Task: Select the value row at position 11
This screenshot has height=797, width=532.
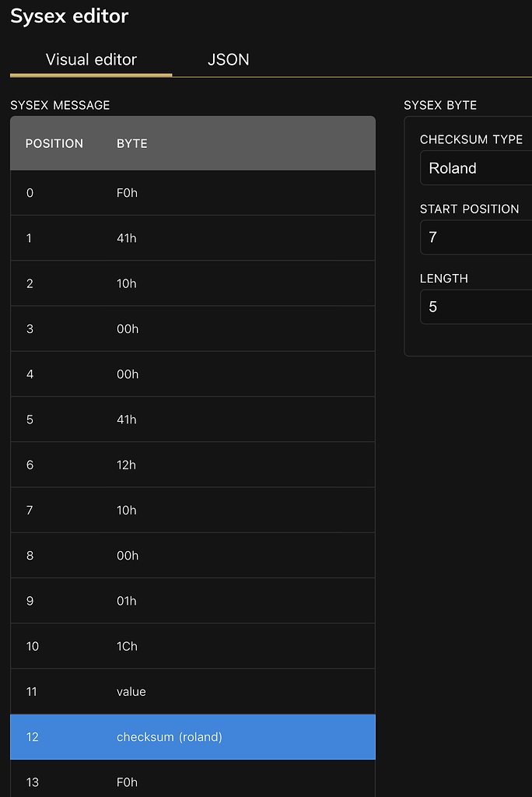Action: [x=192, y=692]
